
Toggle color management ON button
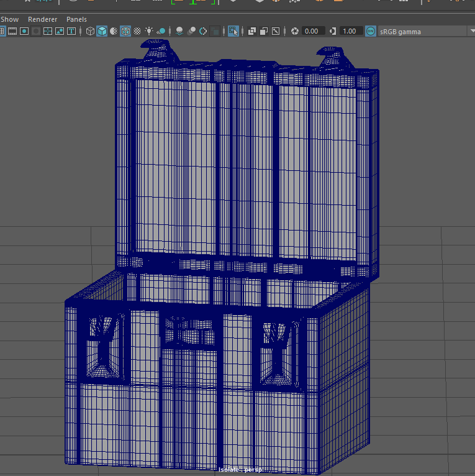tap(371, 31)
